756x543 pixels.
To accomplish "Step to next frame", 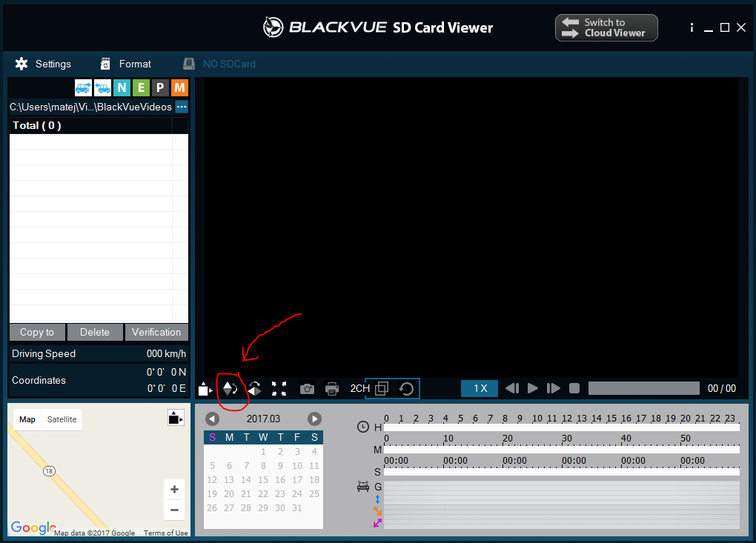I will (x=553, y=388).
